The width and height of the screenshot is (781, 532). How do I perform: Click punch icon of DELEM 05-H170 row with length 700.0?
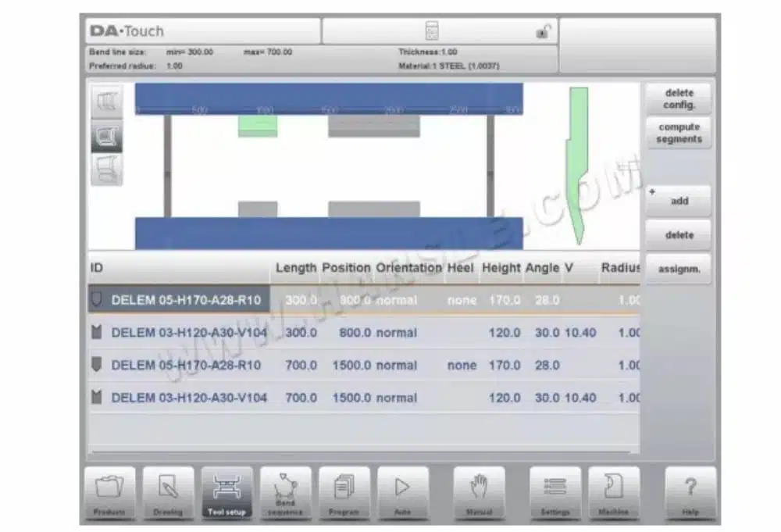click(x=97, y=364)
